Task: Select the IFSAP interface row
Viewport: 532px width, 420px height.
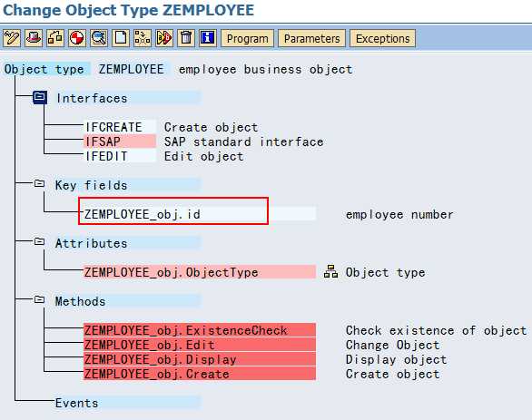Action: pos(120,142)
